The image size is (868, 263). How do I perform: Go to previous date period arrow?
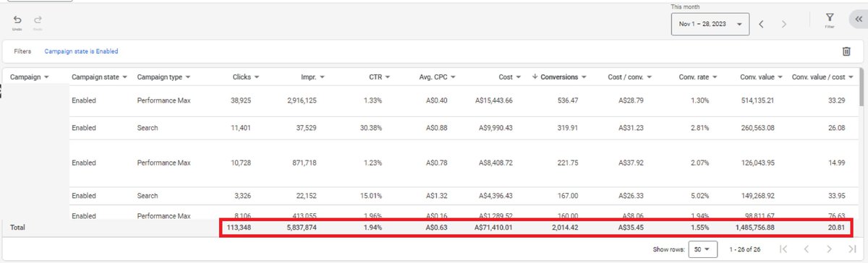(x=762, y=24)
